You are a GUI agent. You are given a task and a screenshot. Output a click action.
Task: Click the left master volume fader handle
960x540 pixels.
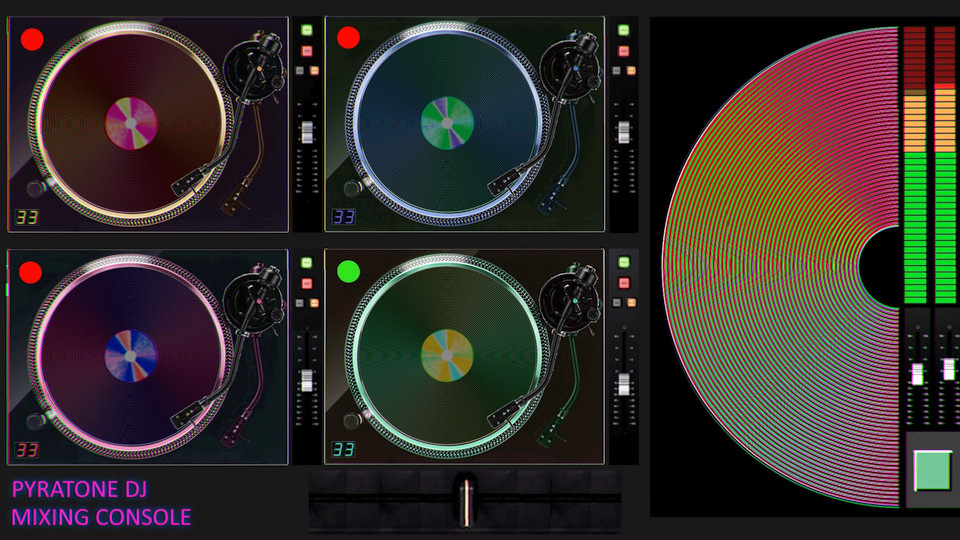point(917,374)
